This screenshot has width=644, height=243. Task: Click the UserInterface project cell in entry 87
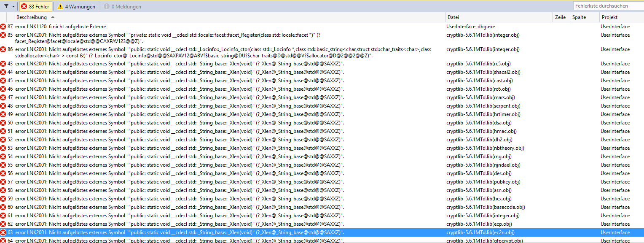(x=615, y=27)
